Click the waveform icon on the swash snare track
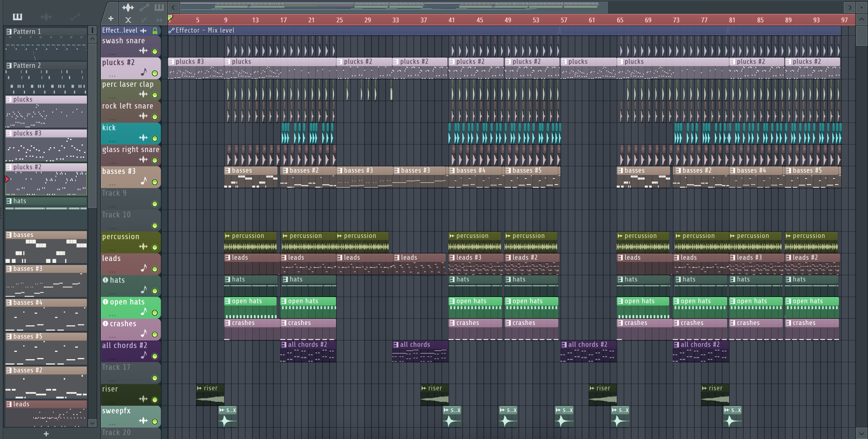The width and height of the screenshot is (868, 439). (x=143, y=50)
